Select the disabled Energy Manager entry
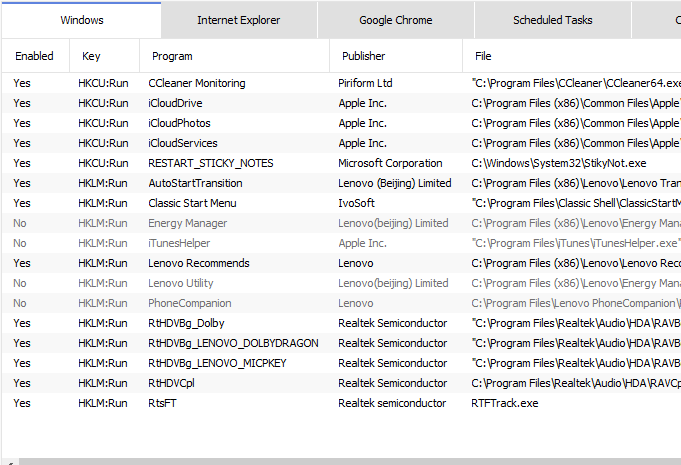The image size is (681, 465). click(x=187, y=223)
